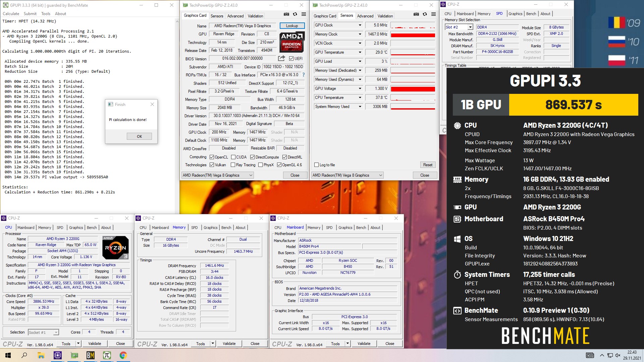Screen dimensions: 644x362
Task: Click the GPU Clock sensor graph
Action: (413, 25)
